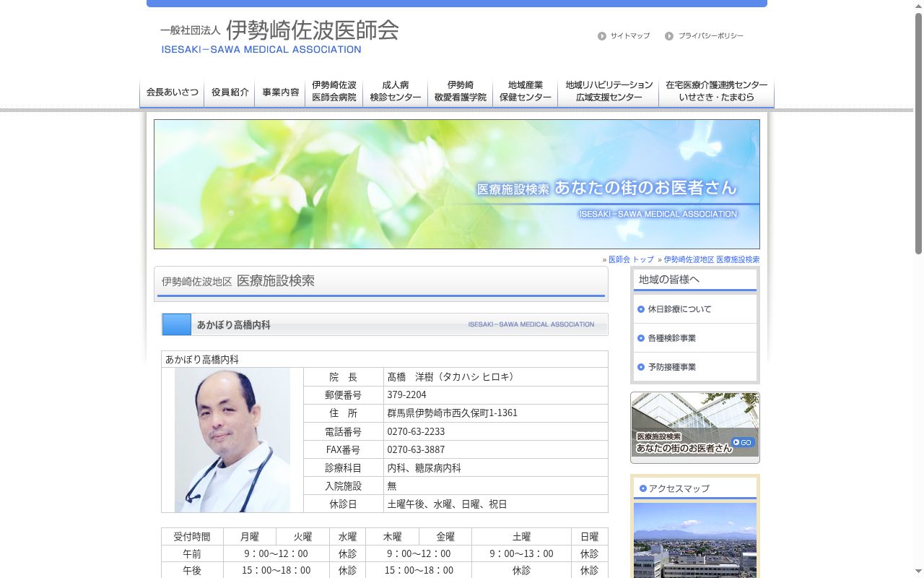
Task: Follow the 医師会 トップ breadcrumb link
Action: coord(631,259)
